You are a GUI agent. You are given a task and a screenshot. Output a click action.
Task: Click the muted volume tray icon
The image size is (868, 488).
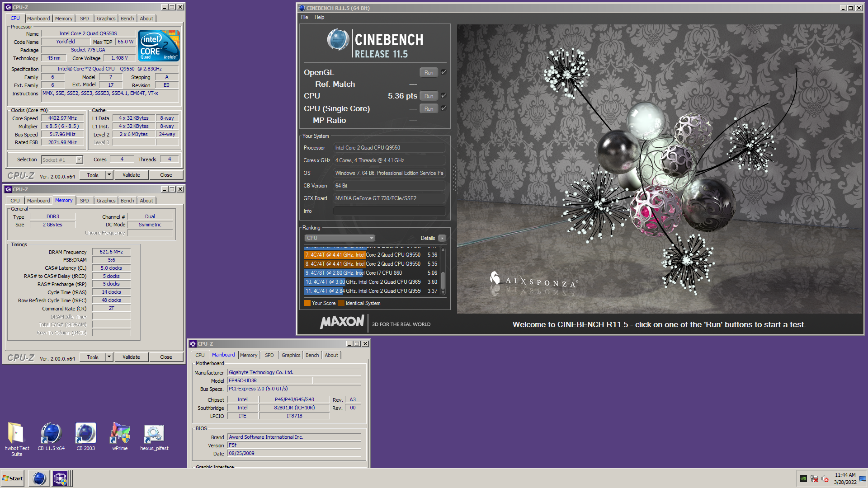click(x=825, y=479)
